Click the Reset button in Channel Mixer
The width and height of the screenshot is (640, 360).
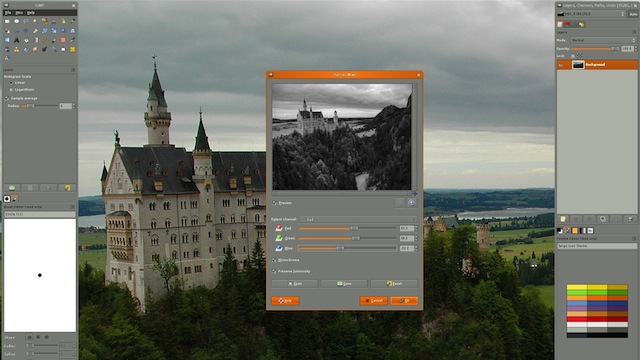pos(394,283)
